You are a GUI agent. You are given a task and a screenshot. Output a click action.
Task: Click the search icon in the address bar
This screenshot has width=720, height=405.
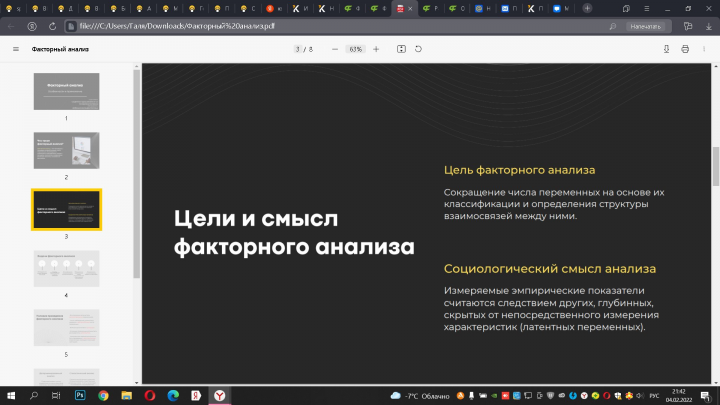click(x=613, y=26)
